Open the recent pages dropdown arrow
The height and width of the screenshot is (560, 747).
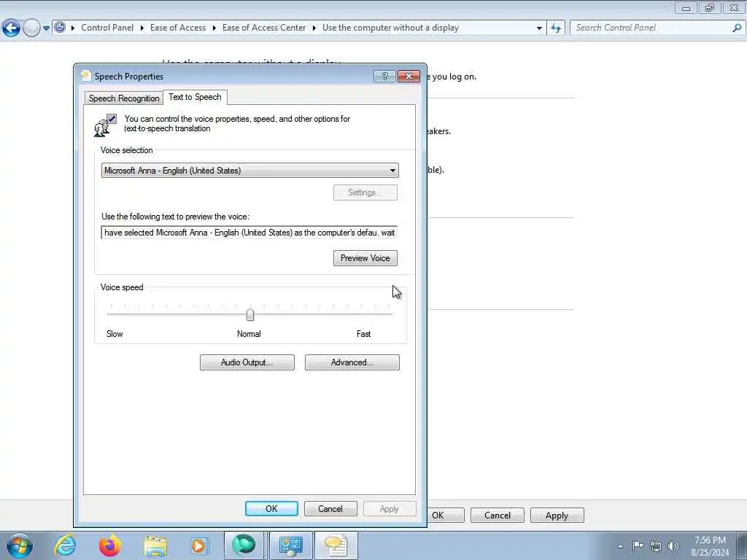(46, 28)
